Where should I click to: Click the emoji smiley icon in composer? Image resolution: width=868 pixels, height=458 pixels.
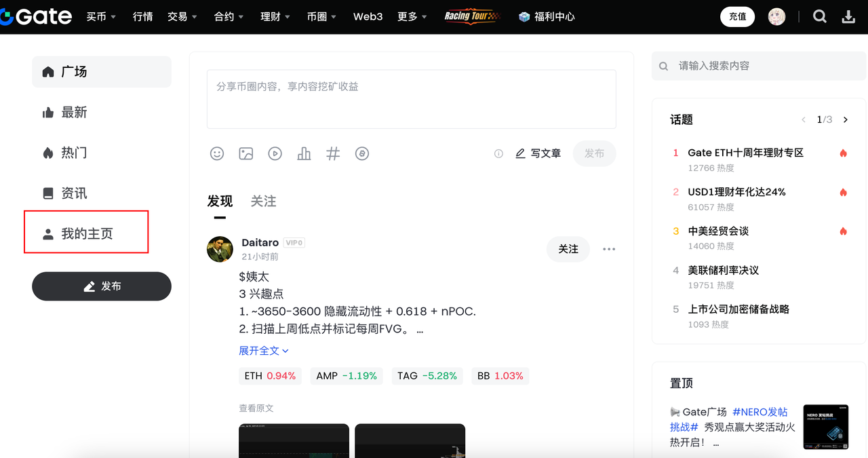[x=217, y=154]
